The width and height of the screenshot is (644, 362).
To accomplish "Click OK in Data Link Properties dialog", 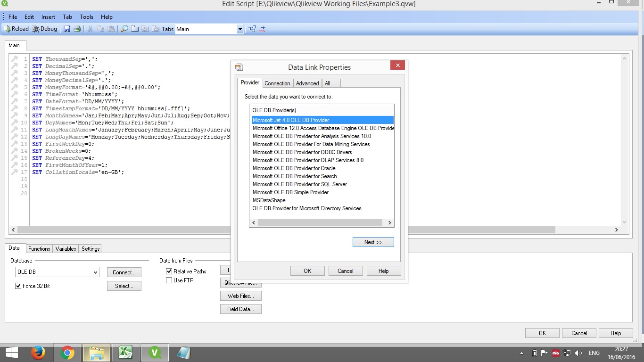I will (x=307, y=271).
